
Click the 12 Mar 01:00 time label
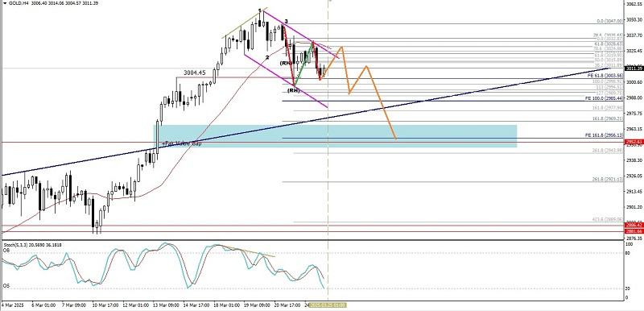[137, 305]
